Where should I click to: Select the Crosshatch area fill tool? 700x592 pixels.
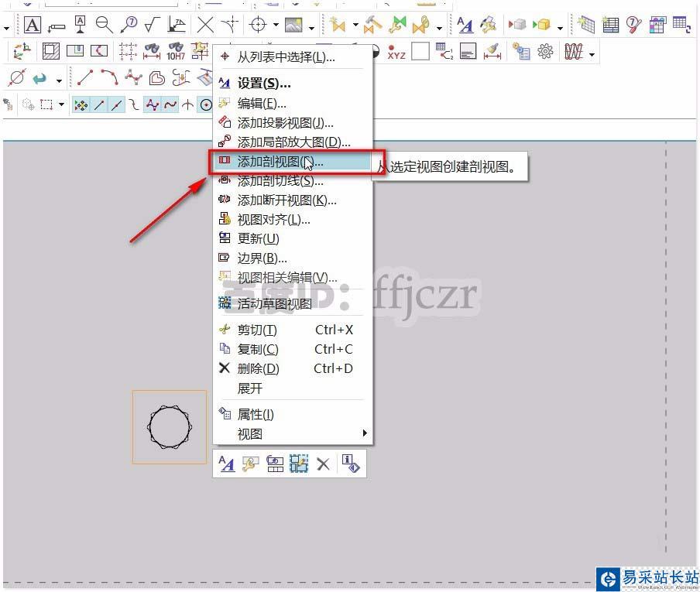(x=51, y=51)
